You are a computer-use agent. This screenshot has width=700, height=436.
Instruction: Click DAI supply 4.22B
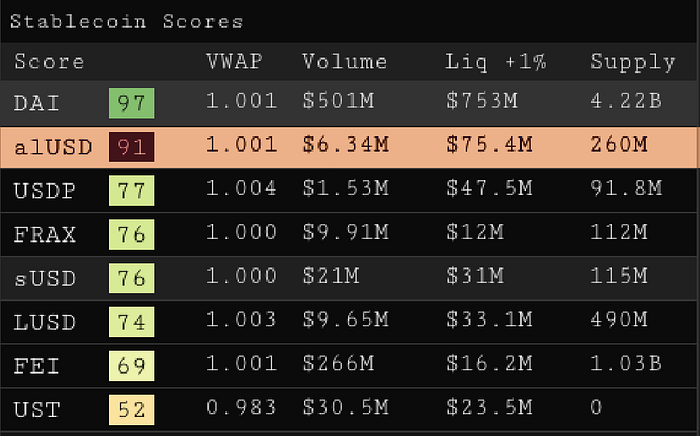coord(626,100)
